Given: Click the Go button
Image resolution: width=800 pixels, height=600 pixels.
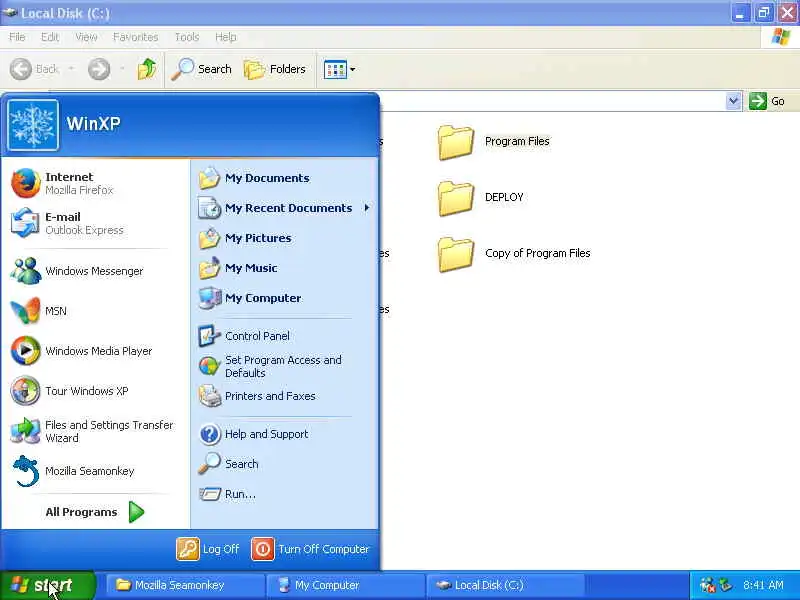Looking at the screenshot, I should coord(768,101).
